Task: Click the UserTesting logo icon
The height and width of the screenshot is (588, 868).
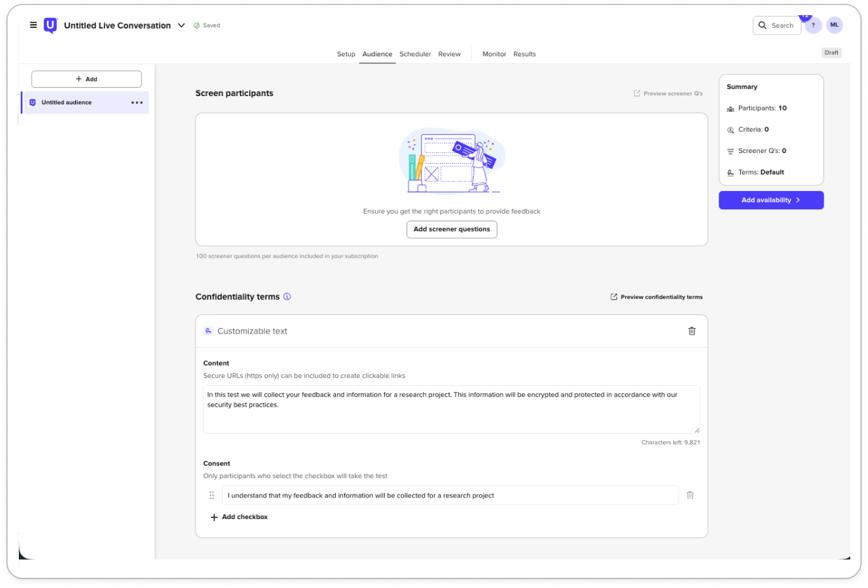Action: point(50,25)
